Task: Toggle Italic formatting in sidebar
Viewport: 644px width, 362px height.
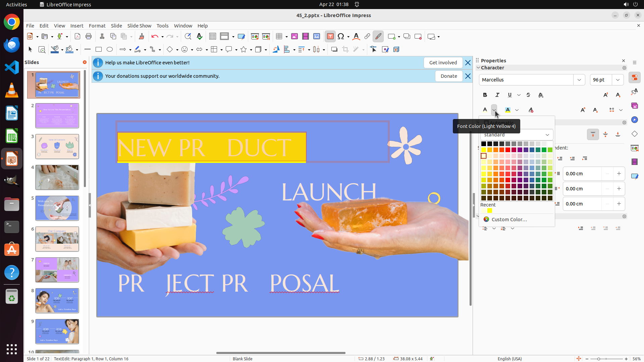Action: pos(497,95)
